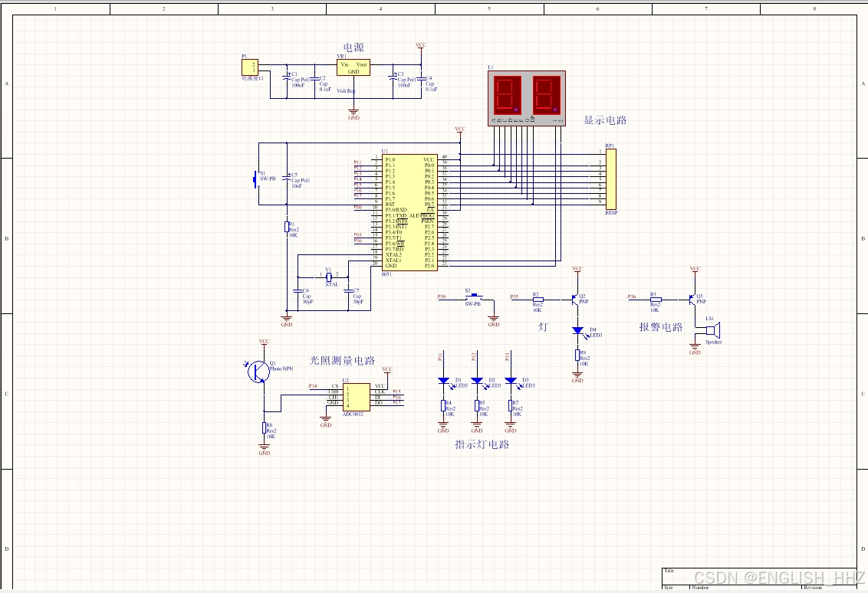The image size is (868, 593).
Task: Click the GND symbol under ADC0832
Action: click(326, 421)
